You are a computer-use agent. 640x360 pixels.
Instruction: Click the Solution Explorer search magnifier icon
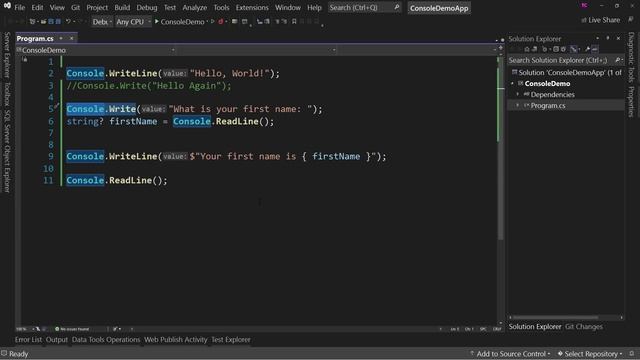[618, 60]
